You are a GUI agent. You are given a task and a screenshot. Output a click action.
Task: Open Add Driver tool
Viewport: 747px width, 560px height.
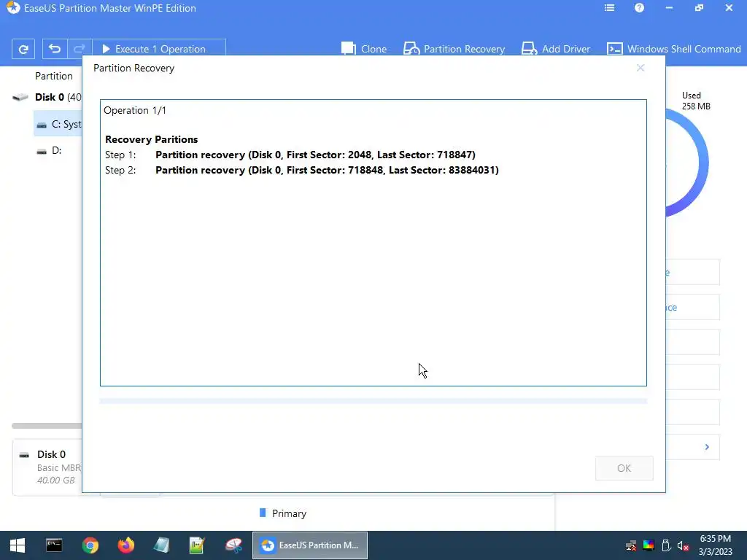555,49
